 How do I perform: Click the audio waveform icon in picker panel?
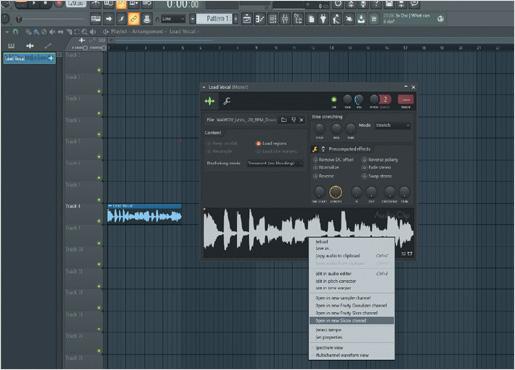[x=30, y=46]
